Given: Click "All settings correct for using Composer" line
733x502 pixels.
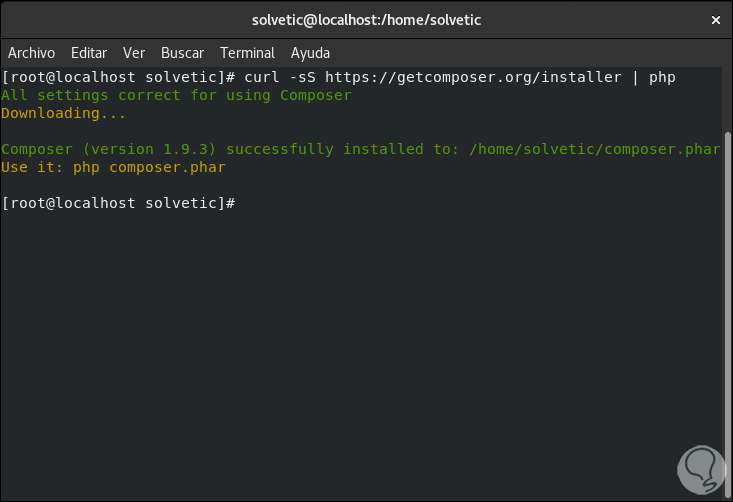Looking at the screenshot, I should pyautogui.click(x=177, y=95).
